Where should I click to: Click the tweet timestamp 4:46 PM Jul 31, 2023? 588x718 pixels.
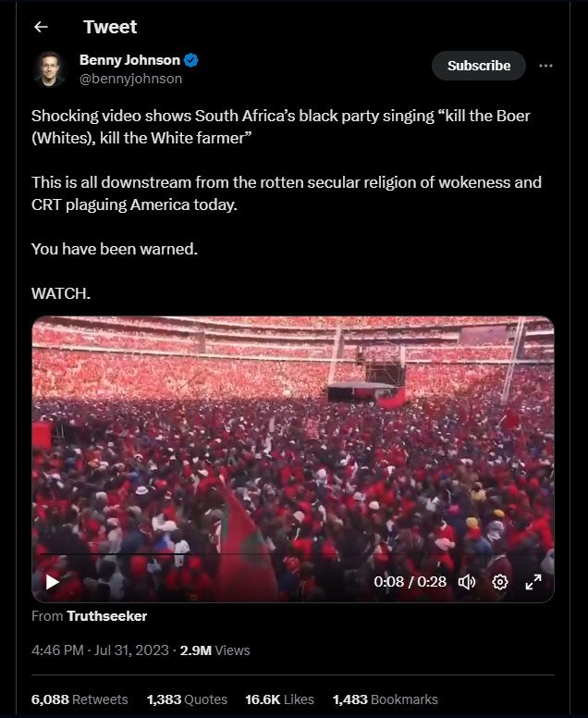click(x=100, y=650)
